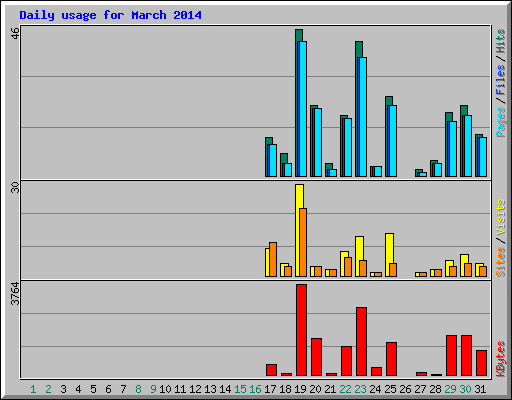Click day 2 on the x-axis
The image size is (512, 400).
(x=48, y=389)
